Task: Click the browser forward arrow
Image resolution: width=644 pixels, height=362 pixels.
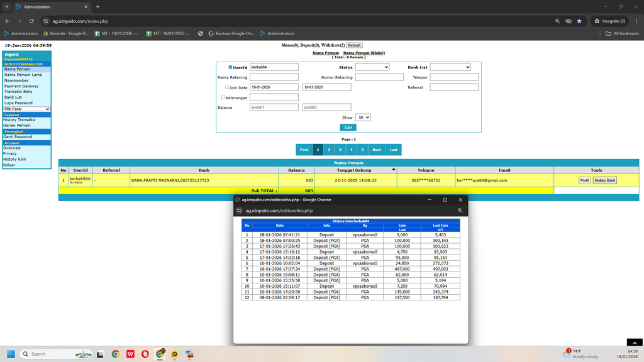Action: click(x=19, y=21)
